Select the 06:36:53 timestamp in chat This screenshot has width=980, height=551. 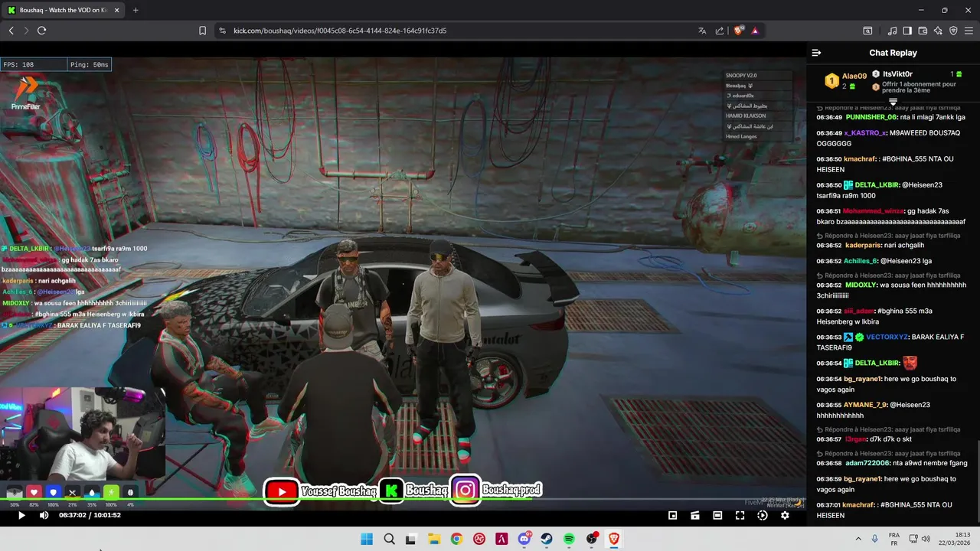828,337
